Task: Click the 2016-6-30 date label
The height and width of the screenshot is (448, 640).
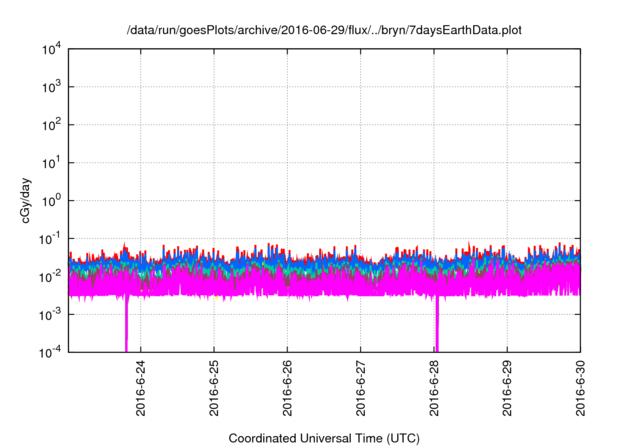Action: click(x=580, y=388)
